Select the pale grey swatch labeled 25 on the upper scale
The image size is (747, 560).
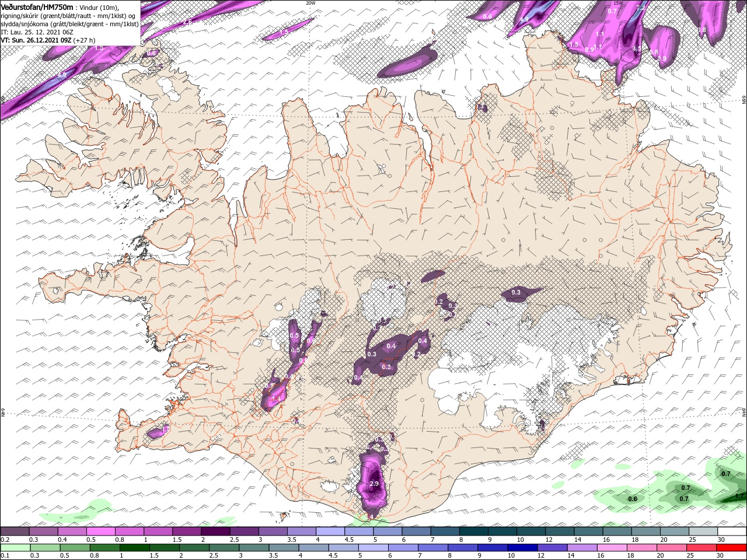704,531
